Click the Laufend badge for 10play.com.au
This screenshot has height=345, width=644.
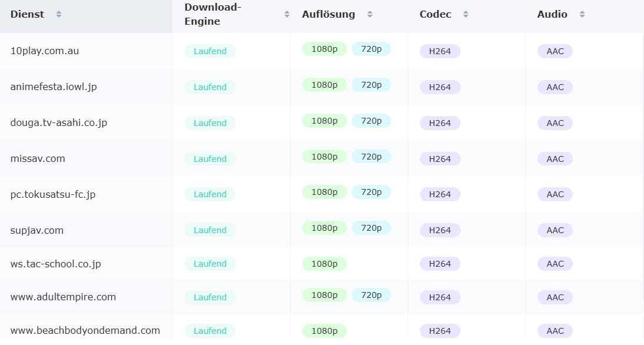pos(210,51)
